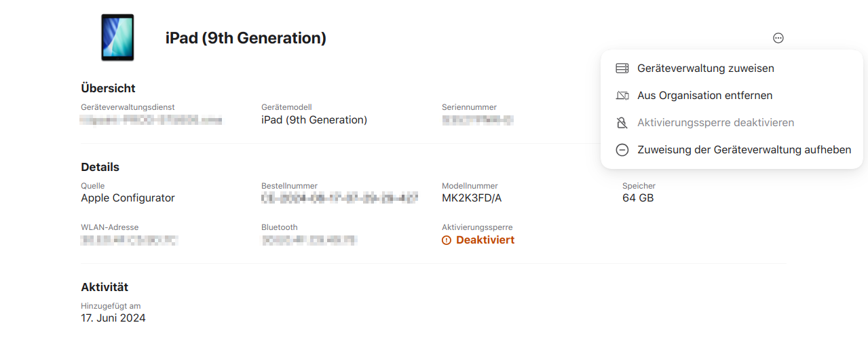Click the blurred Bestellnummer value
868x344 pixels.
pos(339,198)
